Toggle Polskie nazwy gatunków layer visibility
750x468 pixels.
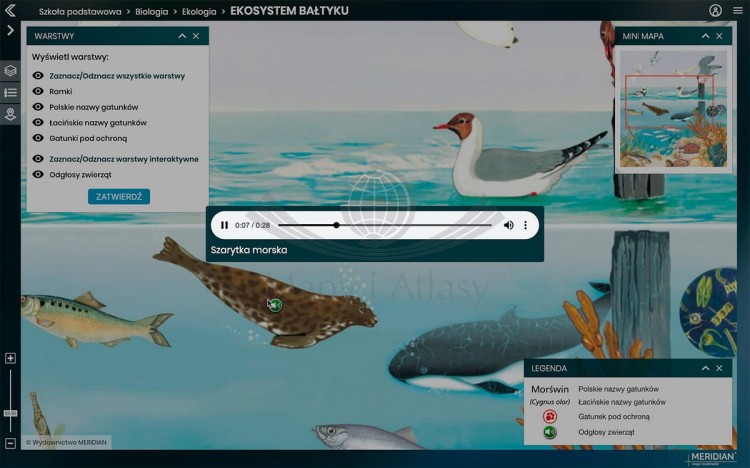pos(38,106)
